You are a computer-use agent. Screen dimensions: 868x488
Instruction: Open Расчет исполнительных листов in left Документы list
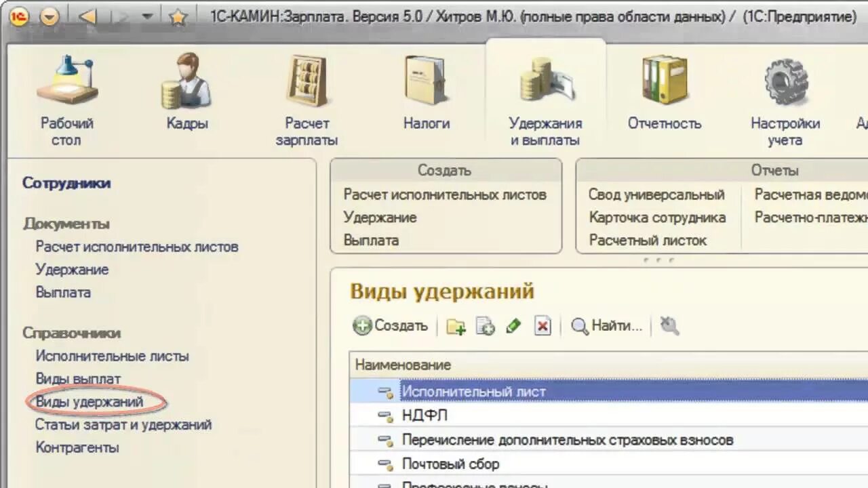[x=137, y=247]
